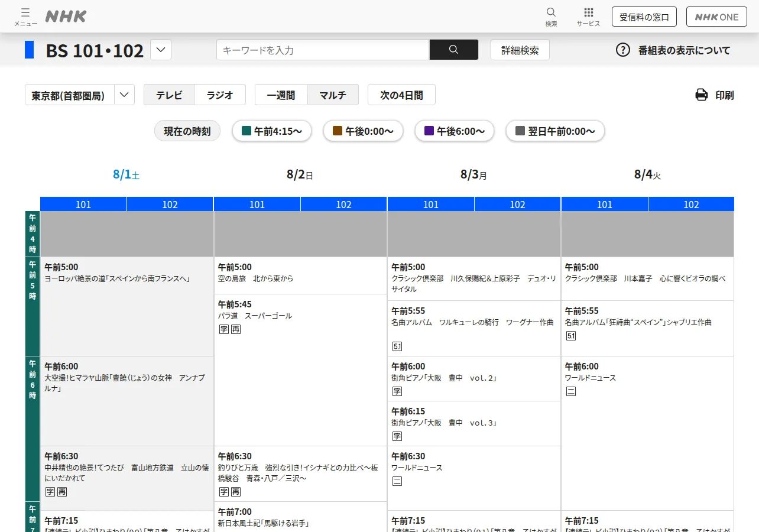The image size is (759, 532).
Task: Open 大空撮!ヒマラヤ山脈 program
Action: click(126, 401)
